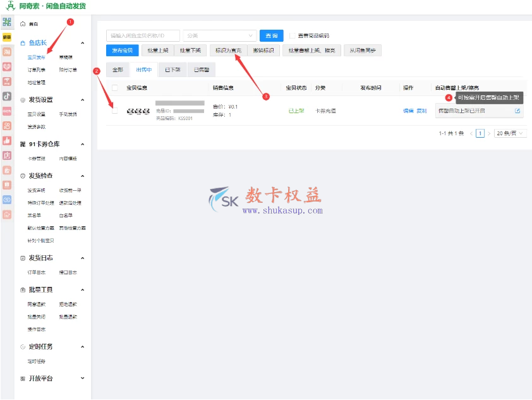Expand the 开放平台 menu section
The width and height of the screenshot is (532, 400).
pos(82,379)
